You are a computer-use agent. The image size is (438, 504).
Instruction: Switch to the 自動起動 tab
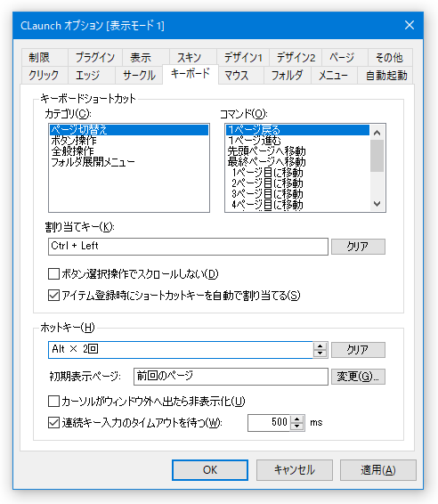point(385,75)
